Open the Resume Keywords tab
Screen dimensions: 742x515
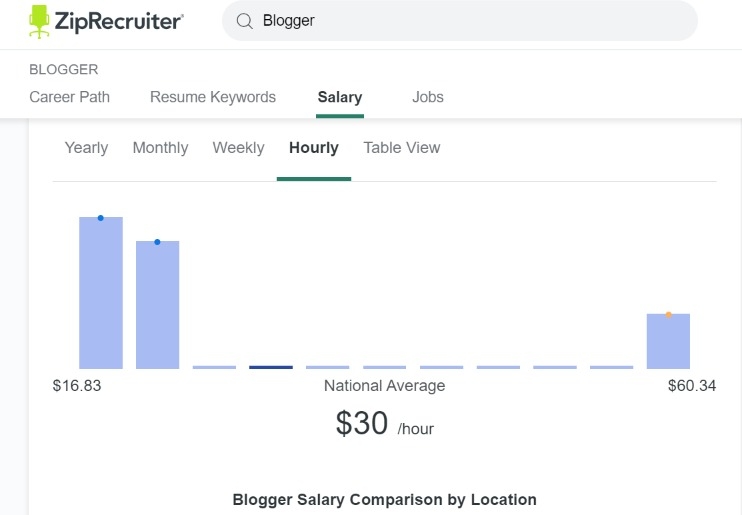(x=213, y=97)
